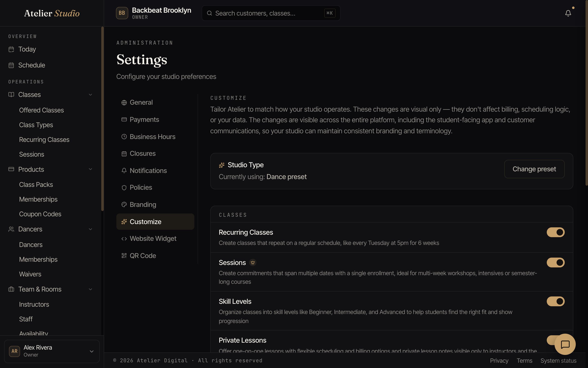Click the General globe icon
The image size is (588, 368).
[x=124, y=102]
